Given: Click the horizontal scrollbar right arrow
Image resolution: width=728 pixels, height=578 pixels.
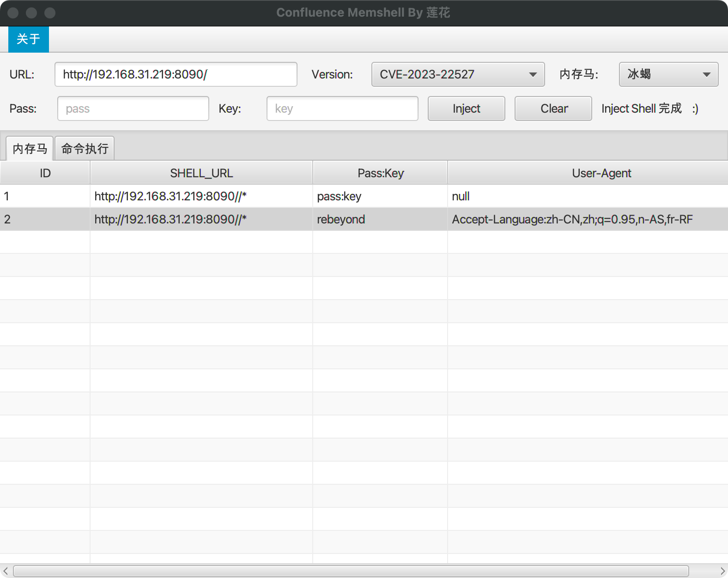Looking at the screenshot, I should [722, 571].
